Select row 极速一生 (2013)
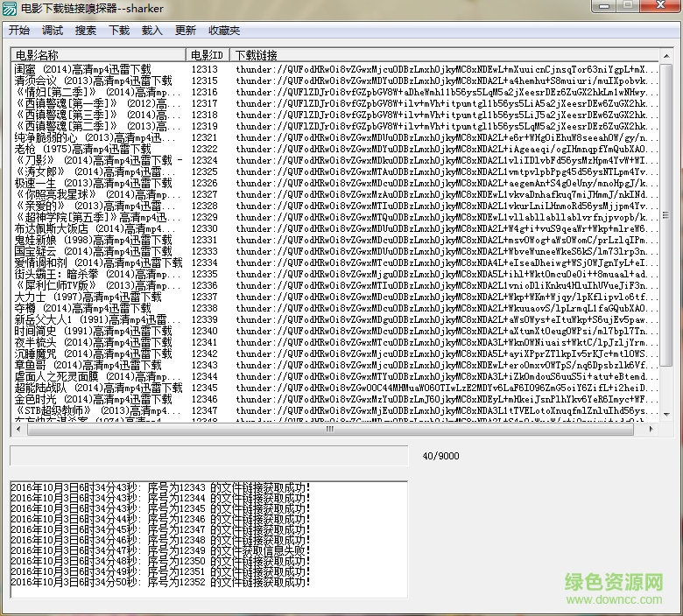 click(335, 183)
